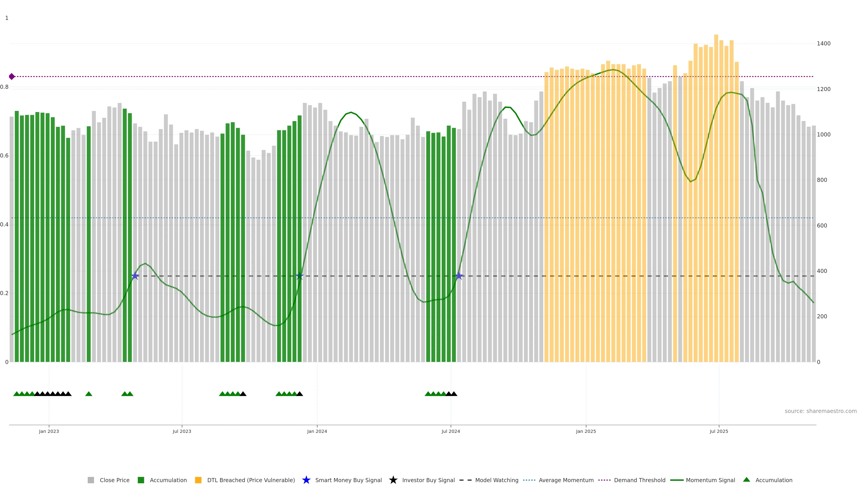Click the Jan 2024 axis label
868x488 pixels.
(x=317, y=431)
